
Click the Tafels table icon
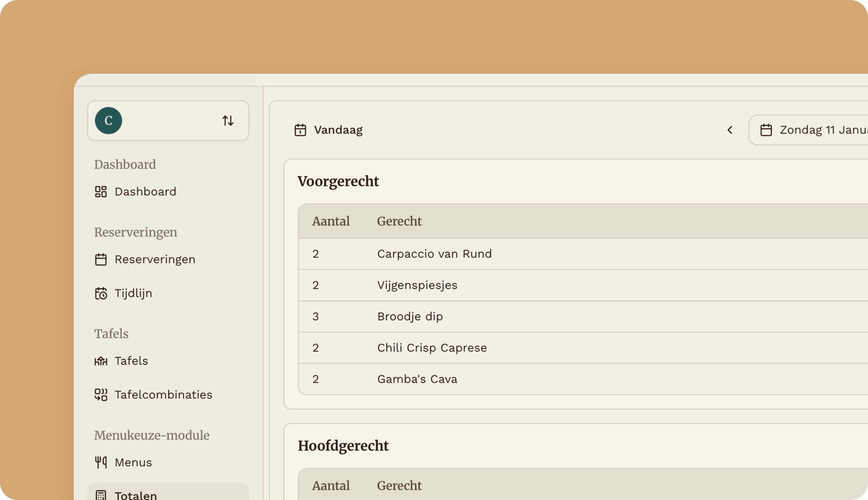(100, 361)
